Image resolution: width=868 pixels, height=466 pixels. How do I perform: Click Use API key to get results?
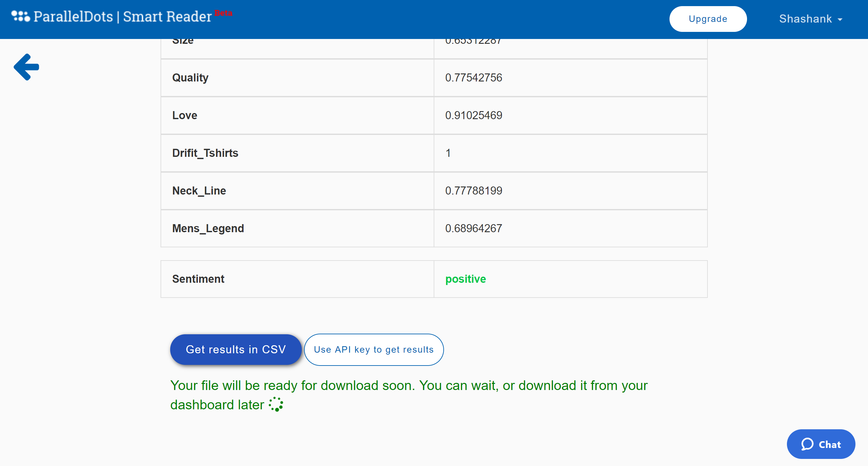[373, 349]
